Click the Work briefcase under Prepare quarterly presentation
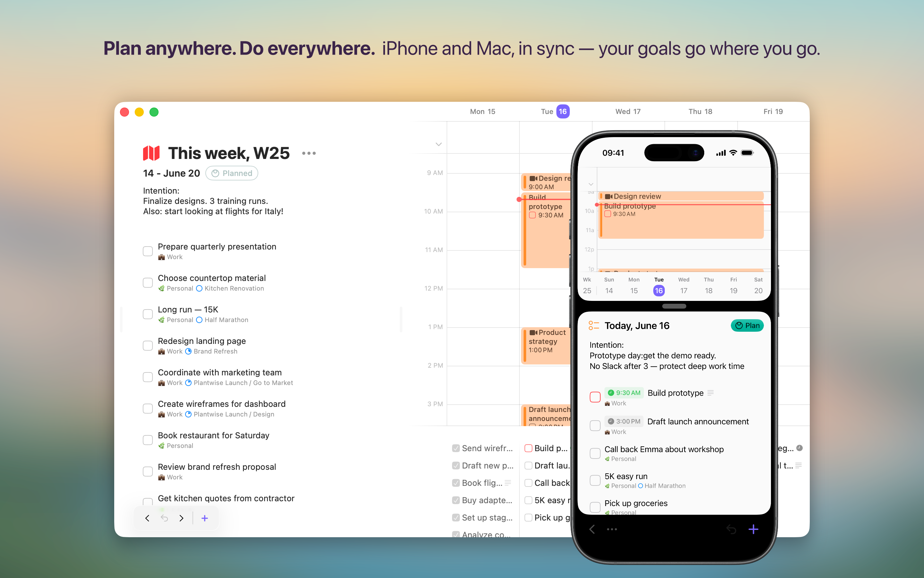Viewport: 924px width, 578px height. tap(161, 257)
